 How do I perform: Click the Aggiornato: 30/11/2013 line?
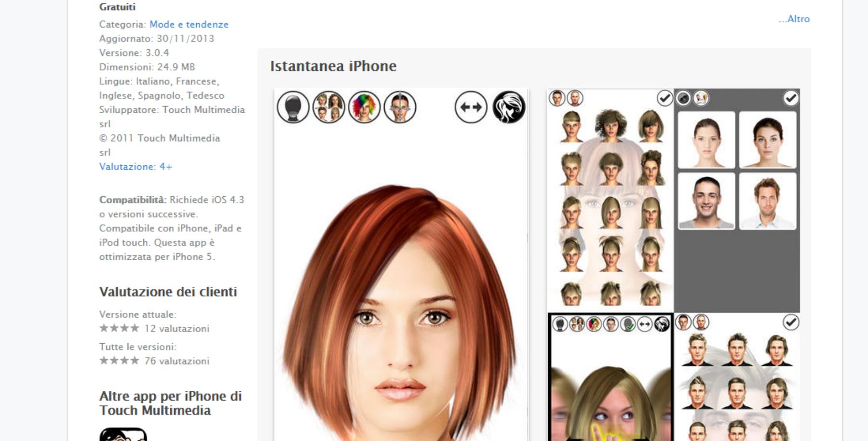tap(157, 39)
